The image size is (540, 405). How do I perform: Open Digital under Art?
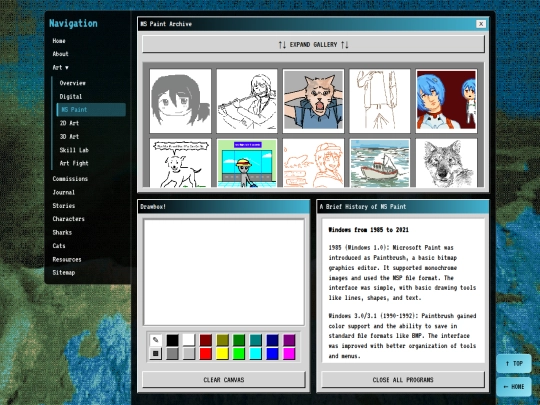pyautogui.click(x=71, y=96)
